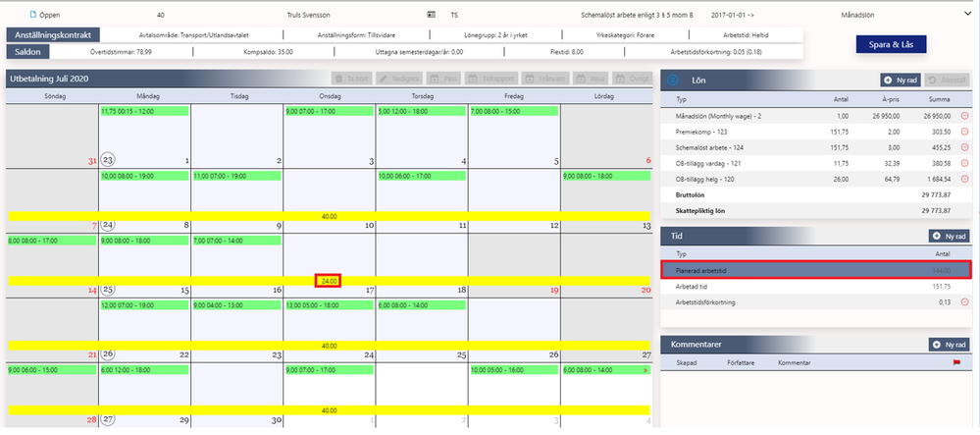
Task: Click the red flag icon in Kommentarer
Action: pyautogui.click(x=956, y=363)
